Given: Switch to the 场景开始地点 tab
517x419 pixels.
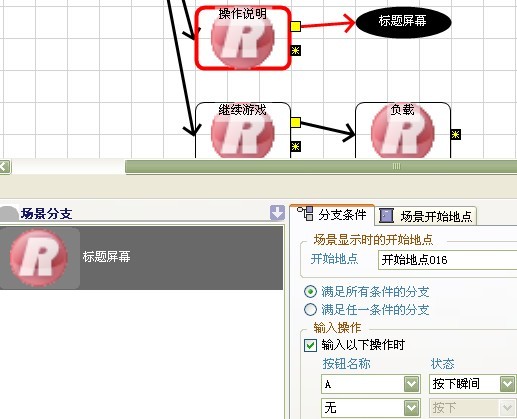Looking at the screenshot, I should [x=426, y=216].
